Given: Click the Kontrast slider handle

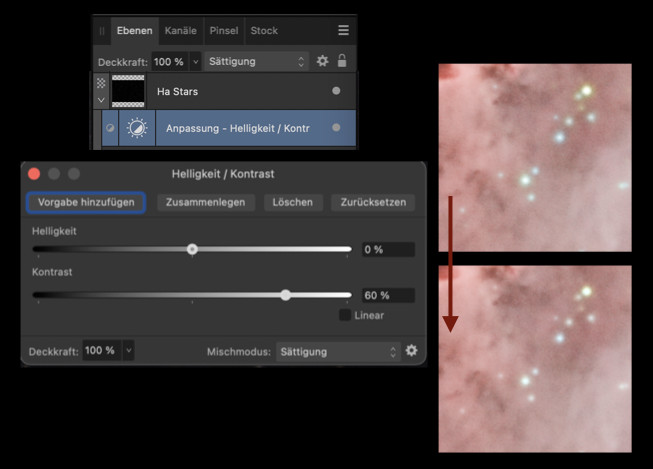Looking at the screenshot, I should coord(286,295).
